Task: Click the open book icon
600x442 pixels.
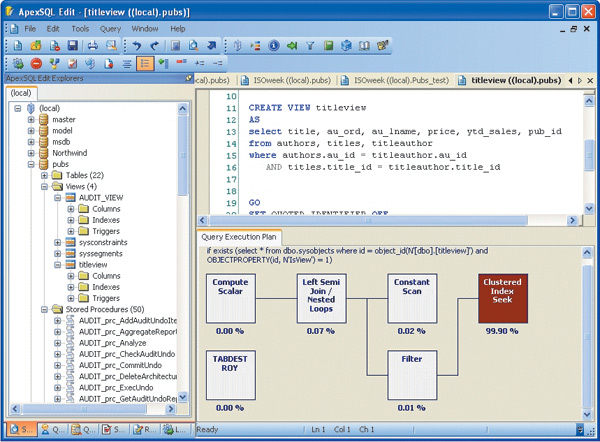Action: click(x=364, y=46)
